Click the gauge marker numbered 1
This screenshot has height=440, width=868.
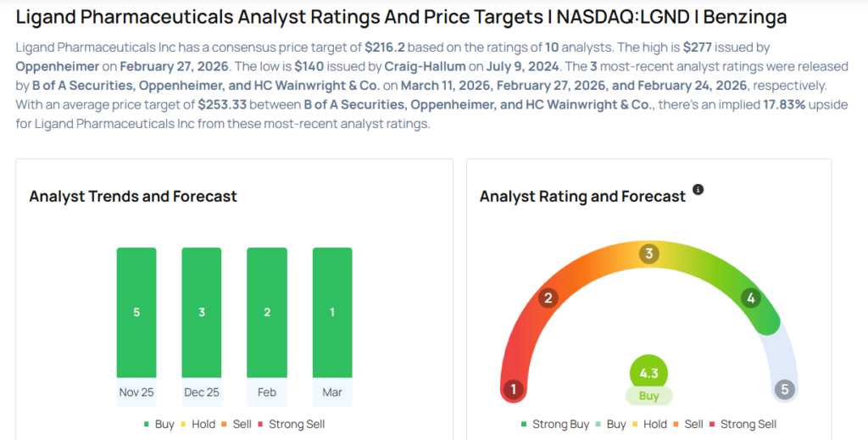click(512, 390)
